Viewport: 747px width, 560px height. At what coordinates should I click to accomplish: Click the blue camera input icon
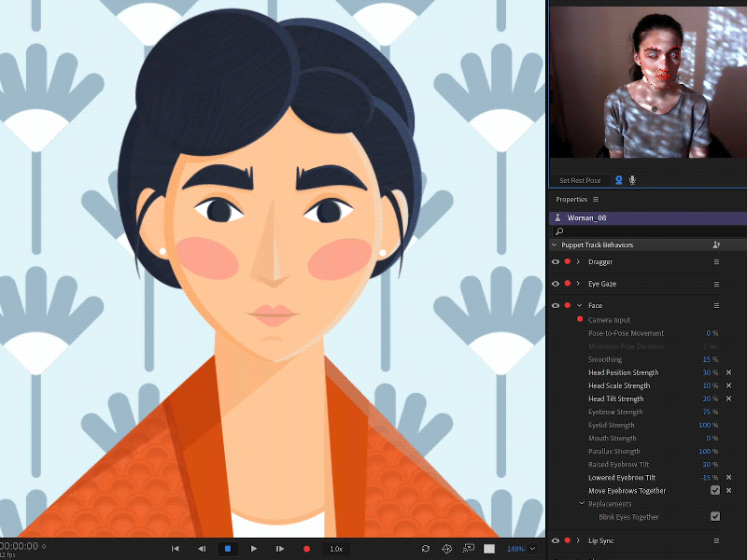619,180
